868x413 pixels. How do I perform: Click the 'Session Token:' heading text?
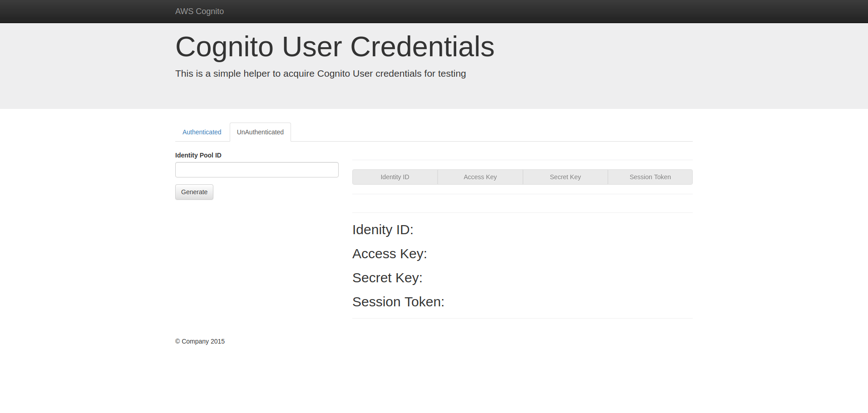398,302
